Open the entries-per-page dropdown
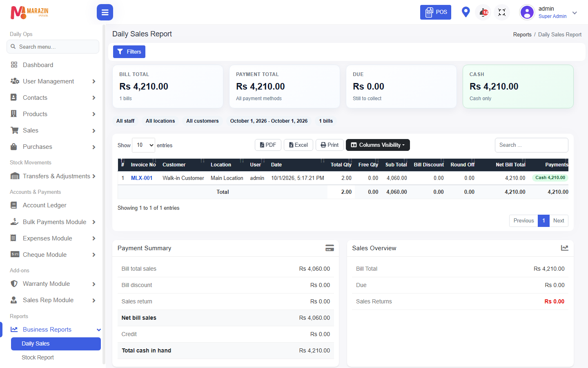The width and height of the screenshot is (588, 368). [x=144, y=145]
